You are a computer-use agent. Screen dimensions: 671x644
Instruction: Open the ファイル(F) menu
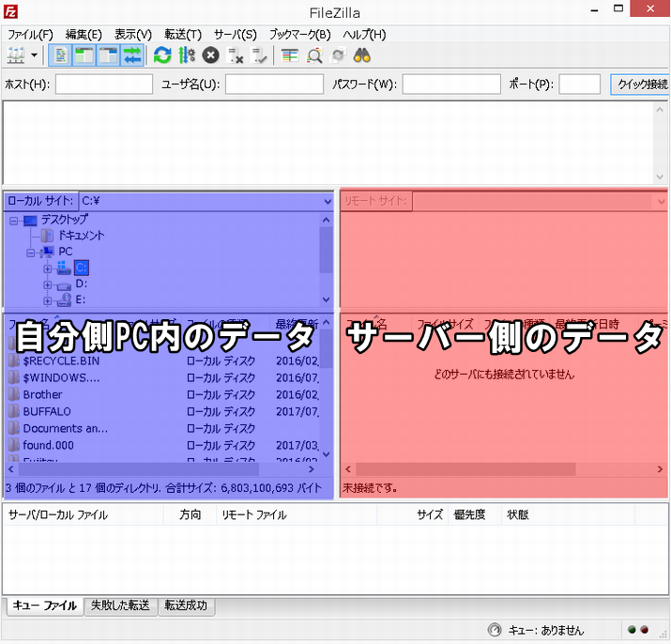tap(30, 35)
